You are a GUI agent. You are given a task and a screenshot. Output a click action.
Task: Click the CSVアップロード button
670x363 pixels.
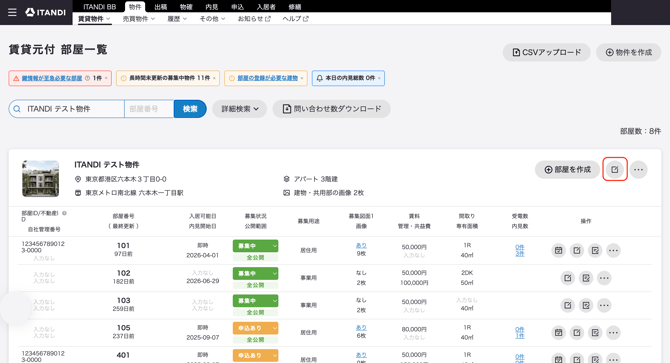(x=547, y=52)
